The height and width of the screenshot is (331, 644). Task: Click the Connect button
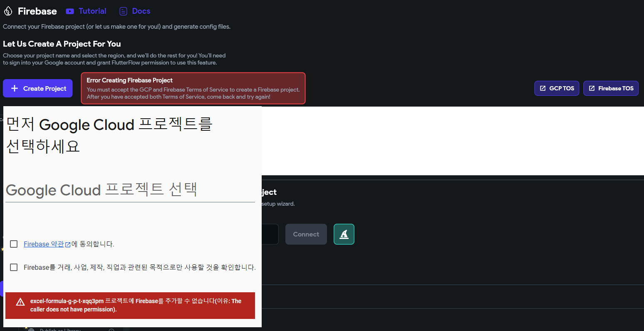point(306,234)
